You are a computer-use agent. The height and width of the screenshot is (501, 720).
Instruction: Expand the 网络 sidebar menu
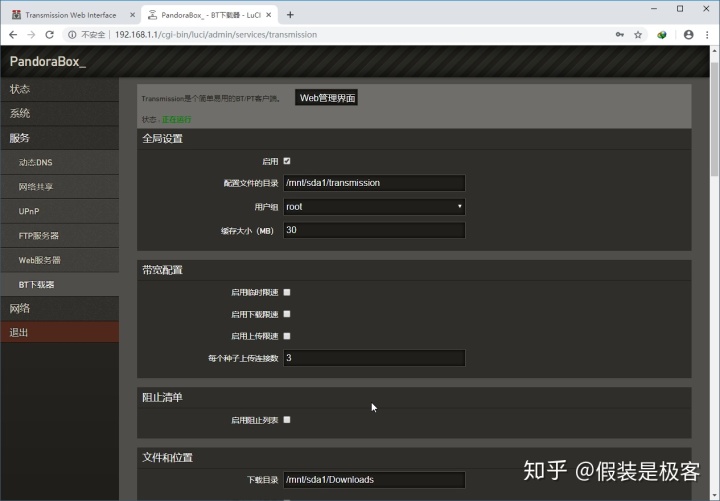click(x=60, y=309)
